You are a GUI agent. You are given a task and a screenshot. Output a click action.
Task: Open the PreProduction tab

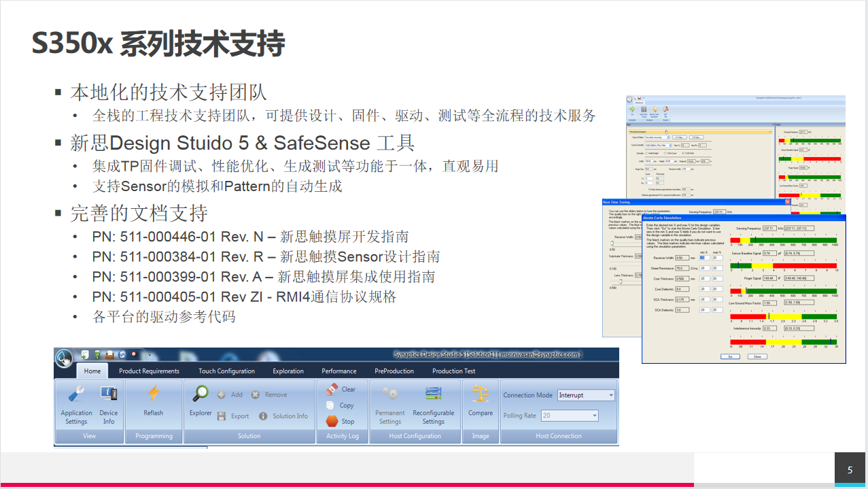point(394,371)
